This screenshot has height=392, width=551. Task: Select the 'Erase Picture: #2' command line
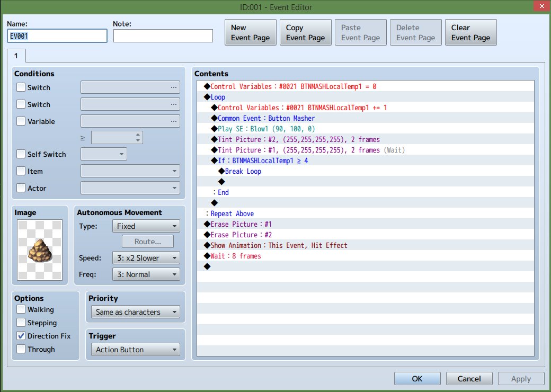tap(366, 235)
